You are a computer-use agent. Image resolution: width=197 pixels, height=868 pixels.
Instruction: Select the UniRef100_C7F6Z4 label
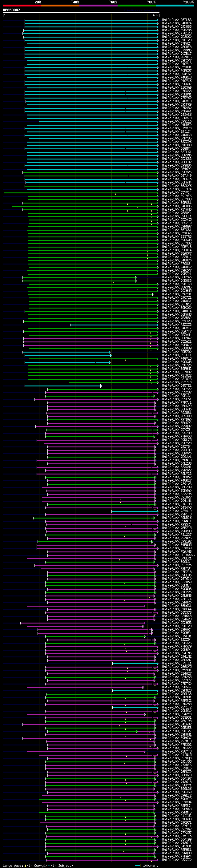click(x=177, y=43)
